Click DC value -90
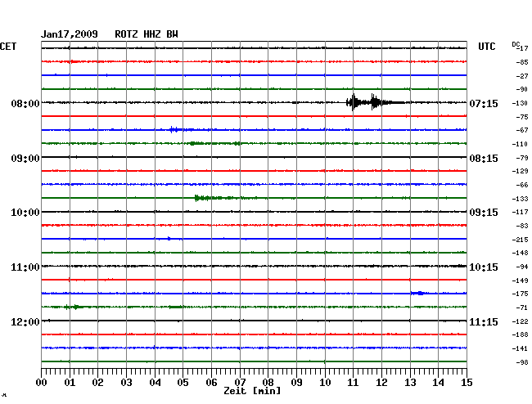This screenshot has width=532, height=404. pos(522,89)
